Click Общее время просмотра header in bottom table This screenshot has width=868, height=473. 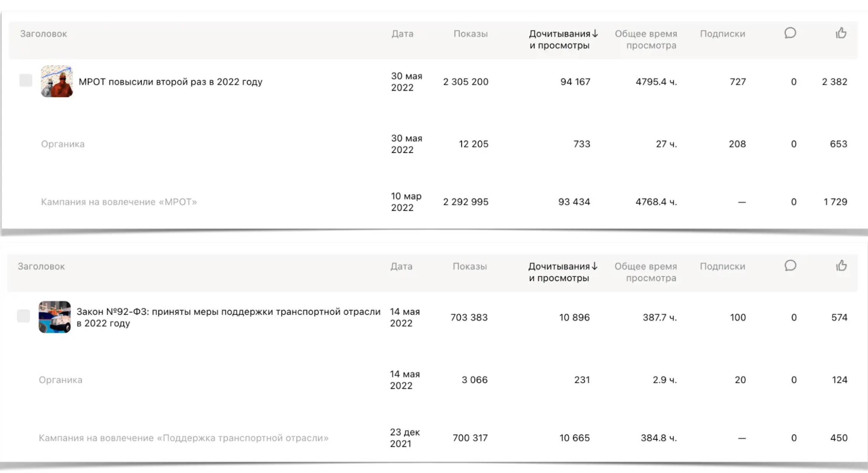(646, 272)
